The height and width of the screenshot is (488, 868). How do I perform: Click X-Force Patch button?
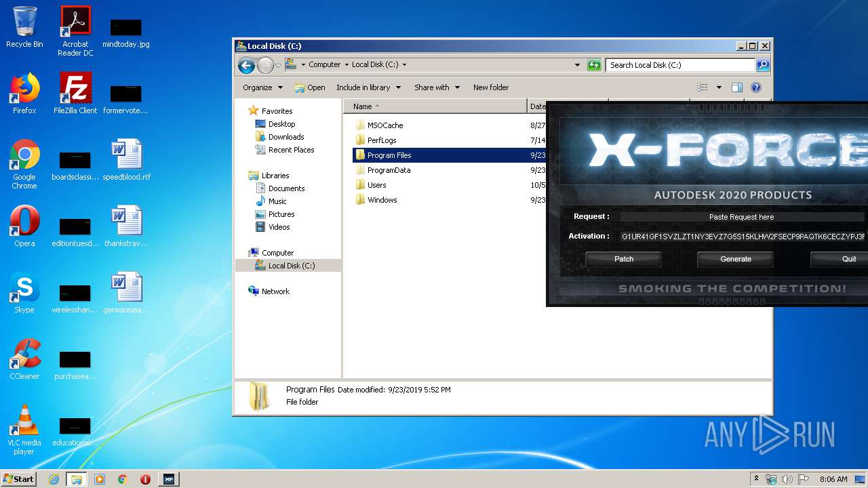(x=623, y=259)
